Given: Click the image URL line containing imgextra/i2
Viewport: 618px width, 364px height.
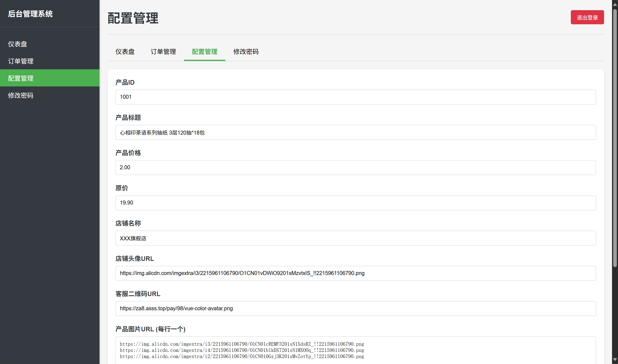Looking at the screenshot, I should tap(242, 356).
